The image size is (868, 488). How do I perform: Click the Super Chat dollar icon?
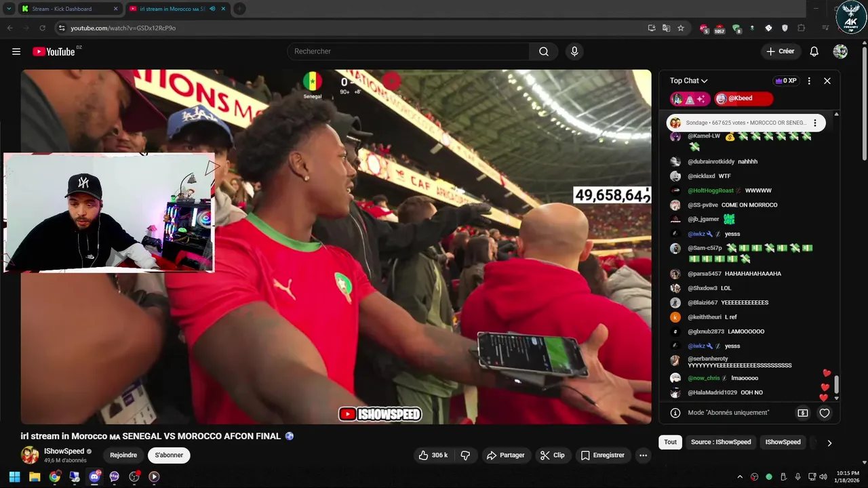(x=803, y=413)
